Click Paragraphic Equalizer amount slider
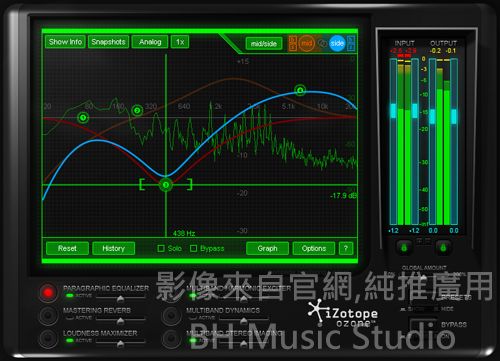 point(121,298)
